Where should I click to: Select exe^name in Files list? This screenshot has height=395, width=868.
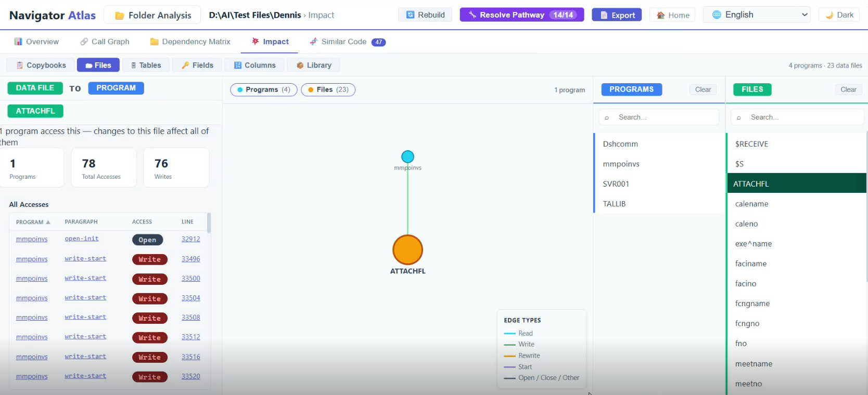tap(797, 244)
